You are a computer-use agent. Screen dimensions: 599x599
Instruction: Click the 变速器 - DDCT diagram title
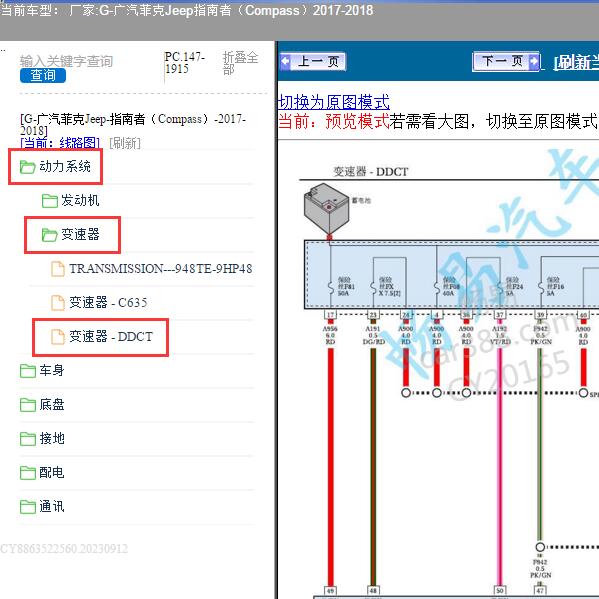coord(371,172)
